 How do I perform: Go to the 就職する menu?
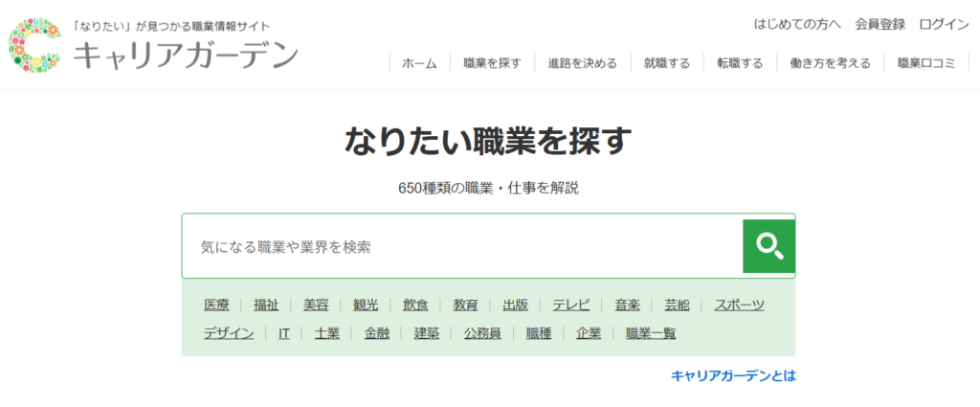(x=667, y=63)
